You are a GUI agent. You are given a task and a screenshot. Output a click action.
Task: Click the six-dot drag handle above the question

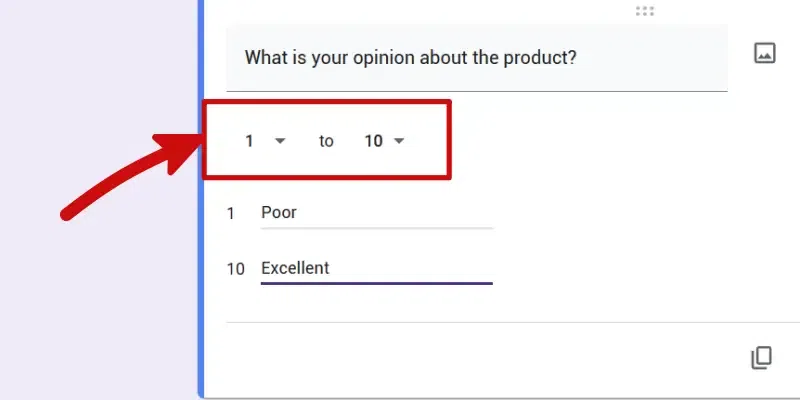645,11
